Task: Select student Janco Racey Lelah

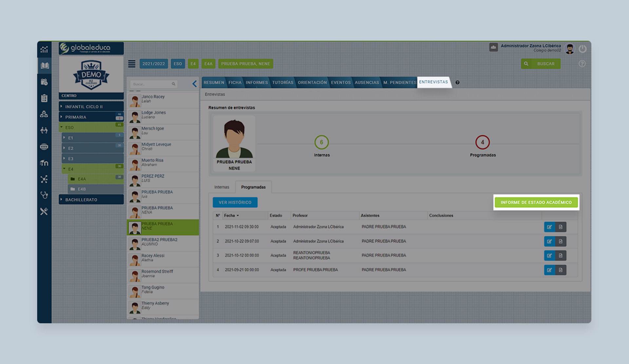Action: [x=163, y=100]
